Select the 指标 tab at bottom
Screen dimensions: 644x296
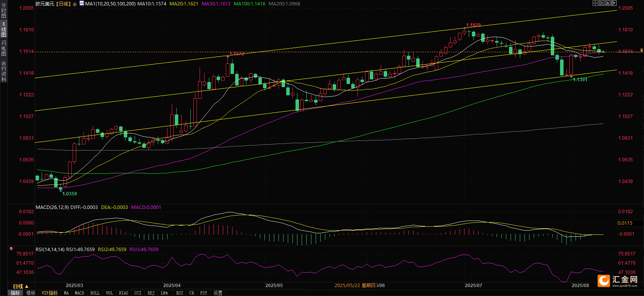coord(15,293)
